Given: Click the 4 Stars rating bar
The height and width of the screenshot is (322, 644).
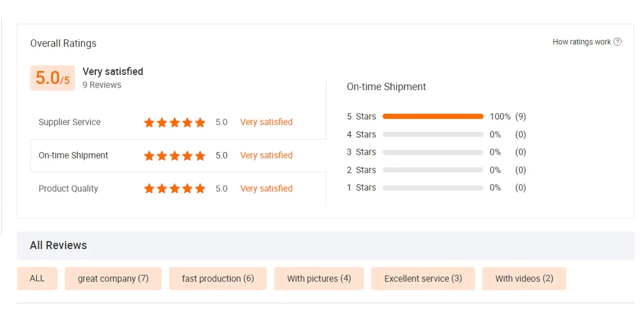Looking at the screenshot, I should click(x=433, y=135).
